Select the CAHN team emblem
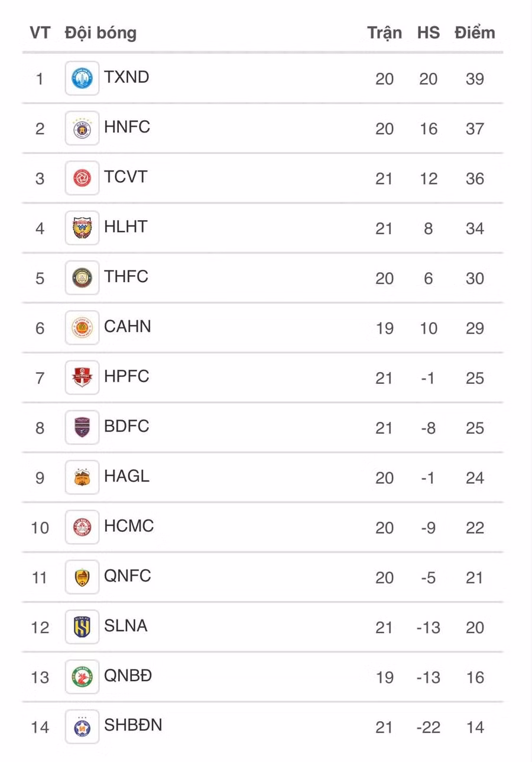The height and width of the screenshot is (762, 532). click(x=82, y=328)
